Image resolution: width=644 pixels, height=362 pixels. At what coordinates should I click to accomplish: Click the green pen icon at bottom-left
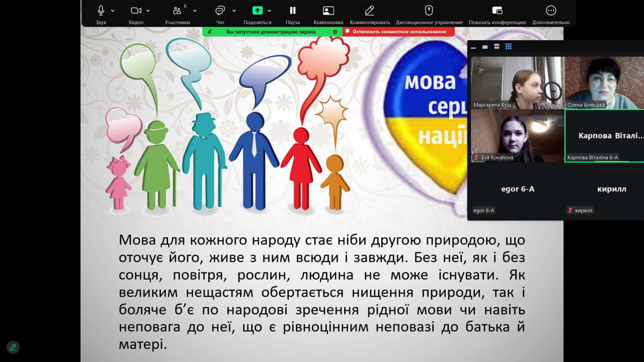(13, 347)
